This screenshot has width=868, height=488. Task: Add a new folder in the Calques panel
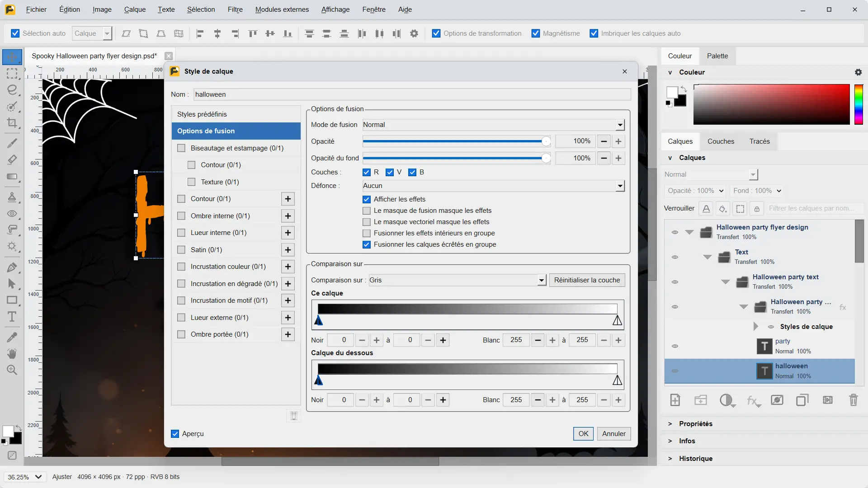(701, 400)
